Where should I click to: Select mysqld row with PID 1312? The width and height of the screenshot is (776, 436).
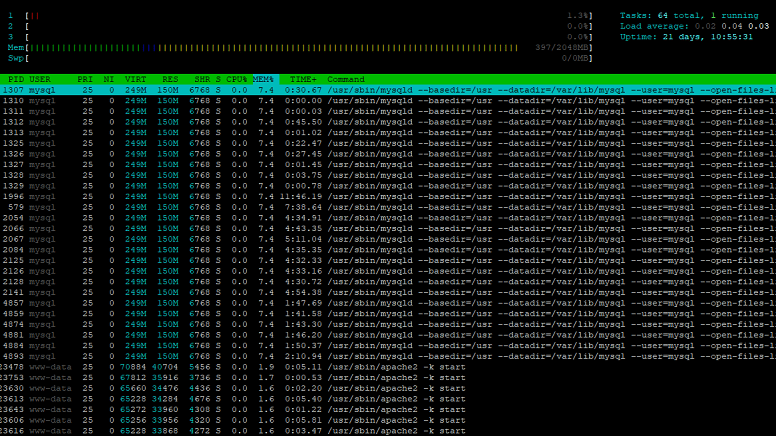click(388, 122)
